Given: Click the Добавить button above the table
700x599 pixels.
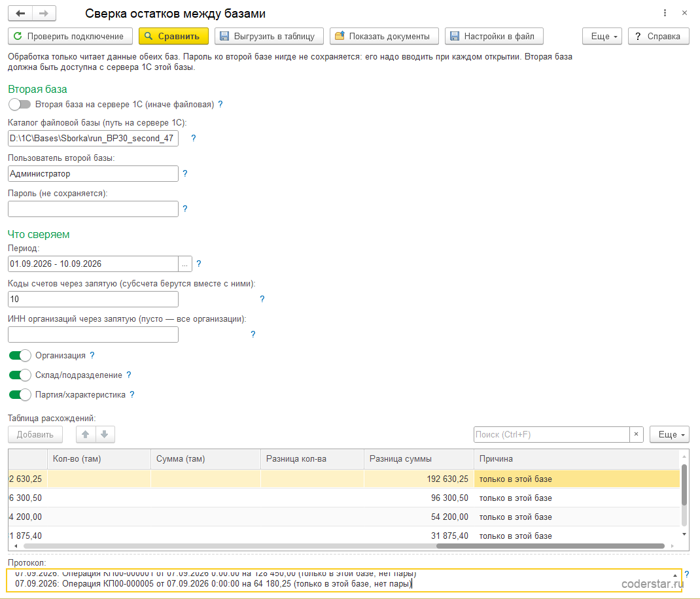Looking at the screenshot, I should pos(35,434).
